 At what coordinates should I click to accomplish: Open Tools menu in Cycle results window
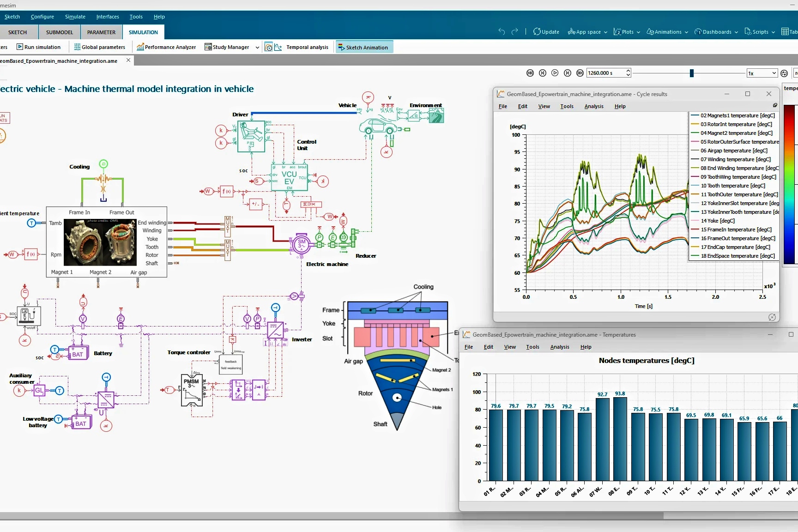[567, 106]
